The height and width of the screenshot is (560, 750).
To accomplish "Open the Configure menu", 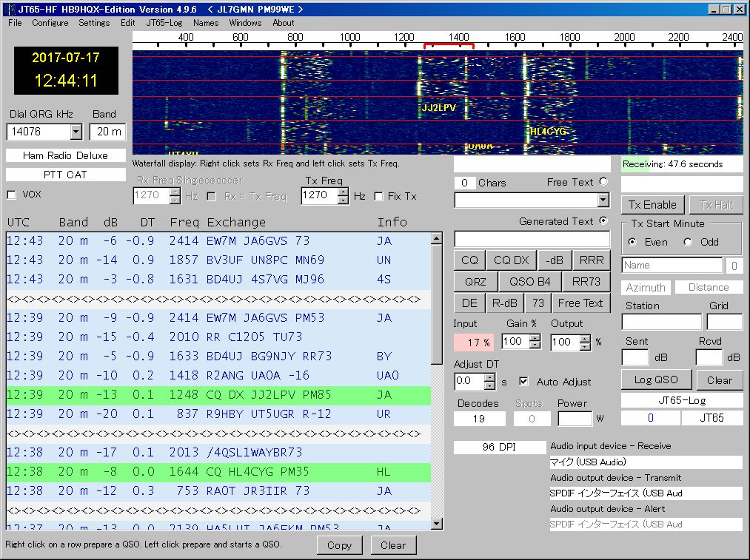I will pos(50,22).
